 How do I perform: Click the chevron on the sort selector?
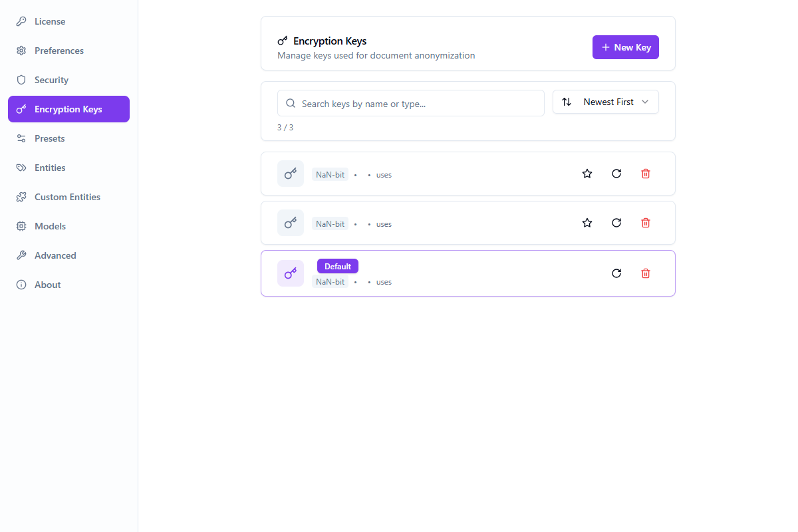(x=645, y=102)
